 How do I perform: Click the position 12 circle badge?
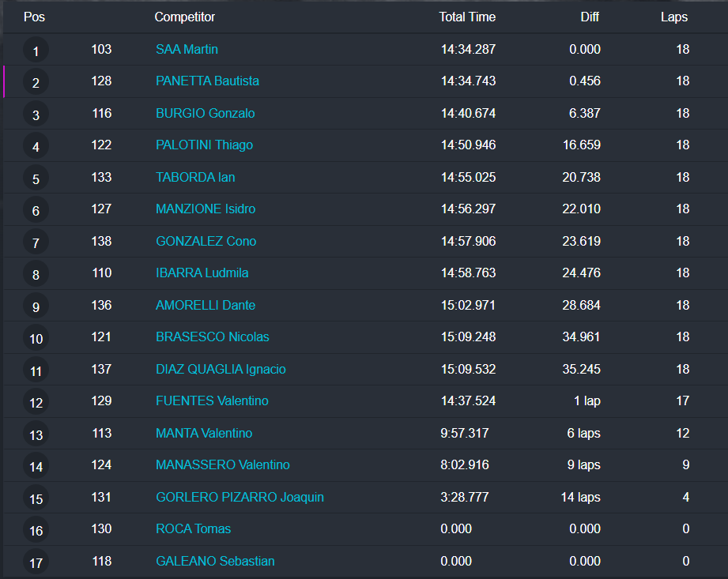point(36,403)
